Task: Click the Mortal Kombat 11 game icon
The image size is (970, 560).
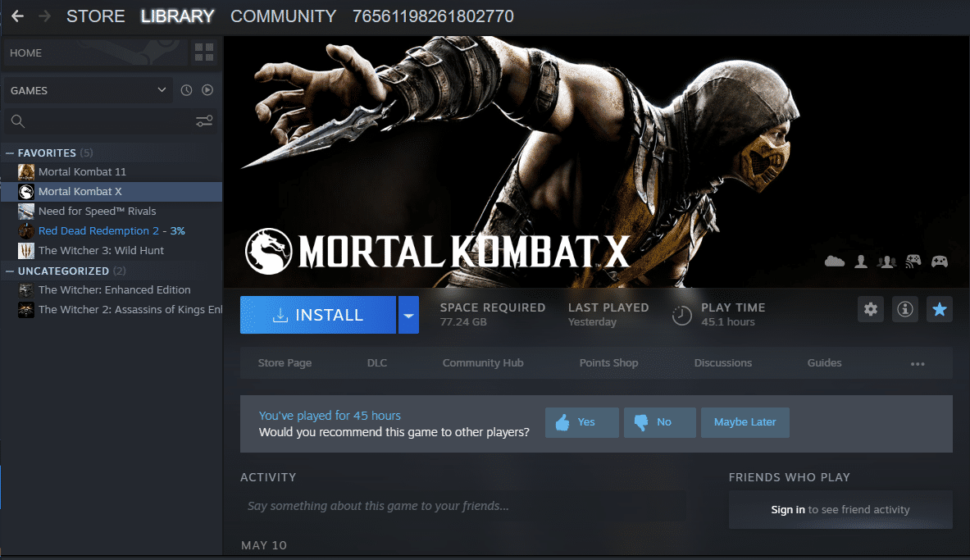Action: point(26,172)
